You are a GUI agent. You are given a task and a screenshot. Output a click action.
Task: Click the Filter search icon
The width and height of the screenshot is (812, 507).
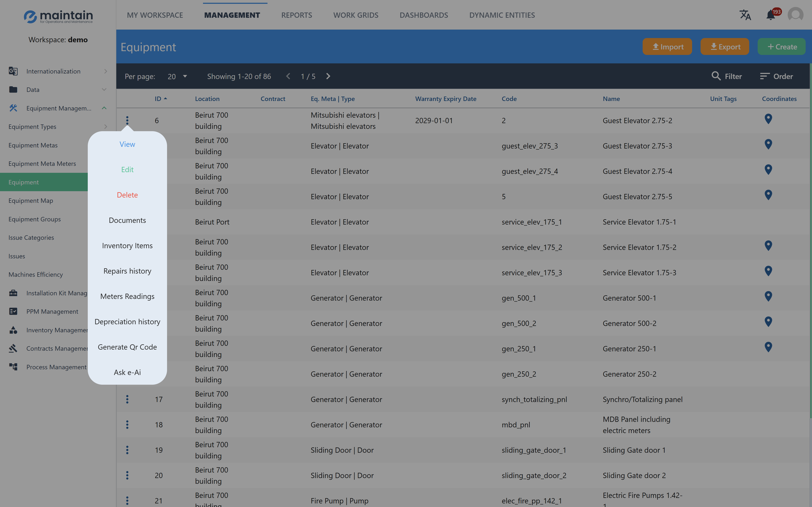pos(716,76)
